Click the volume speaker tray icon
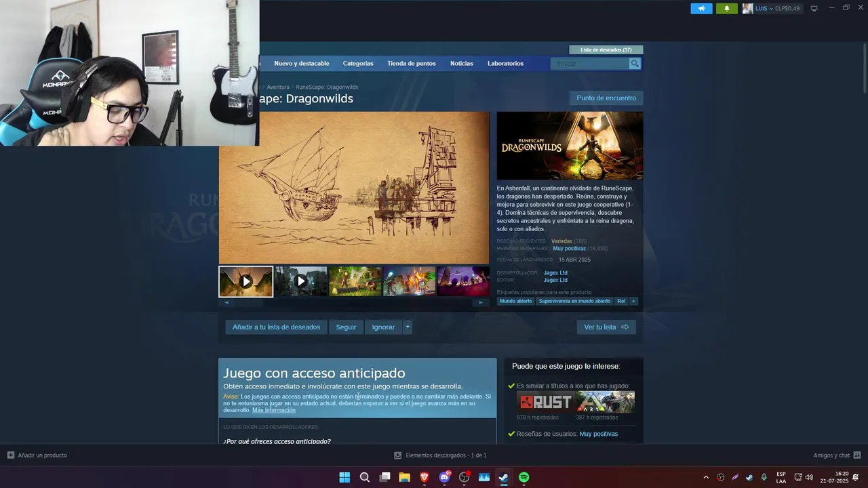 point(809,477)
